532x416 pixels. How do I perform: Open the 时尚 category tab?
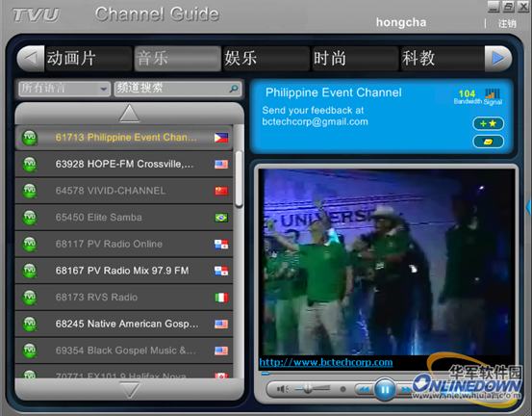pyautogui.click(x=355, y=59)
